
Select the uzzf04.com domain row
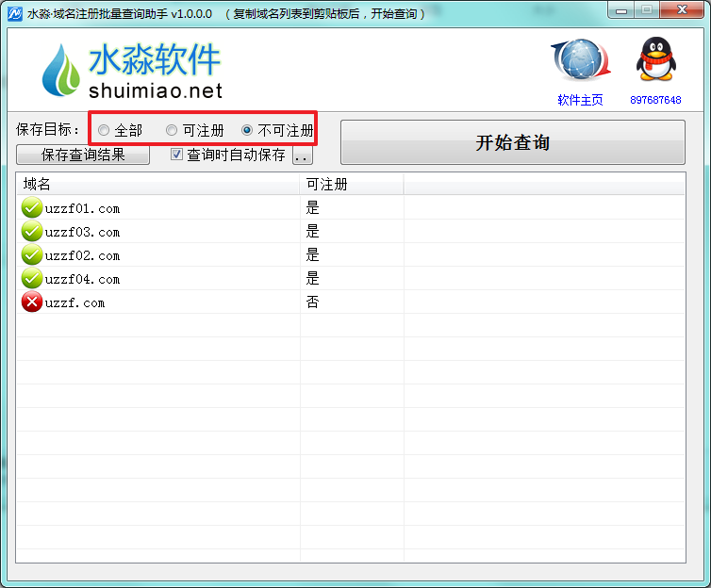pyautogui.click(x=351, y=279)
